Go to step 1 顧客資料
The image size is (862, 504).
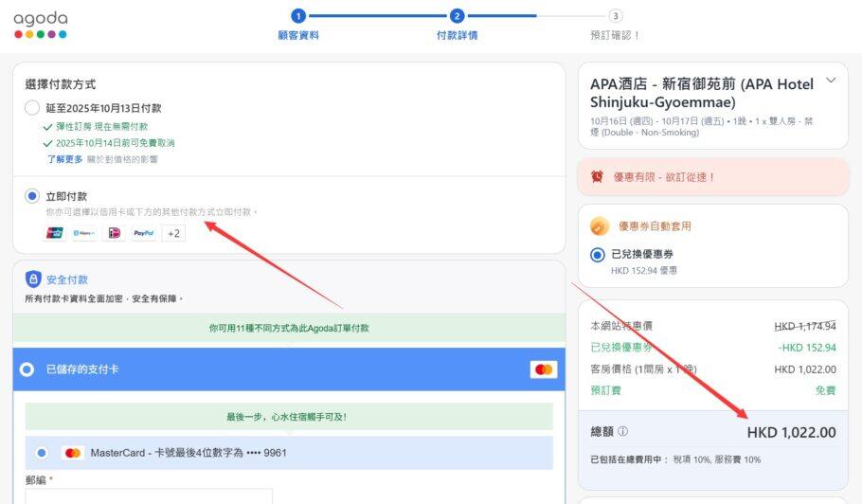click(x=298, y=25)
